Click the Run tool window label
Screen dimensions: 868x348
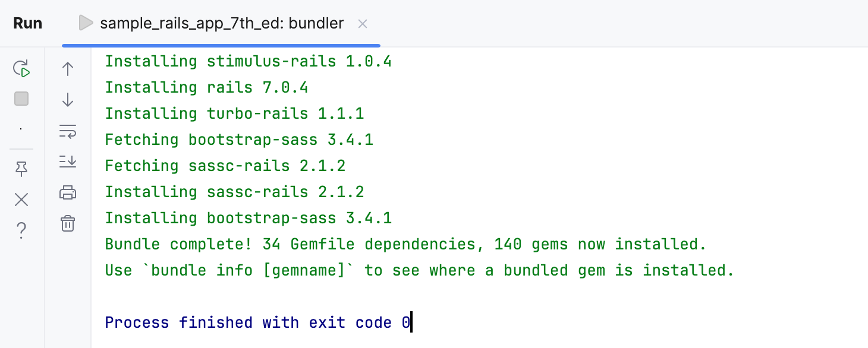click(27, 23)
